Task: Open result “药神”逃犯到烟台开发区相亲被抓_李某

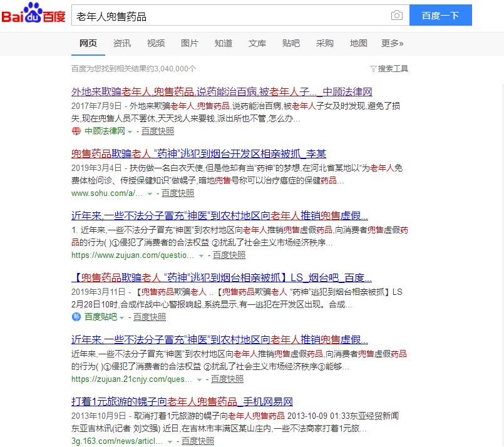Action: [198, 154]
